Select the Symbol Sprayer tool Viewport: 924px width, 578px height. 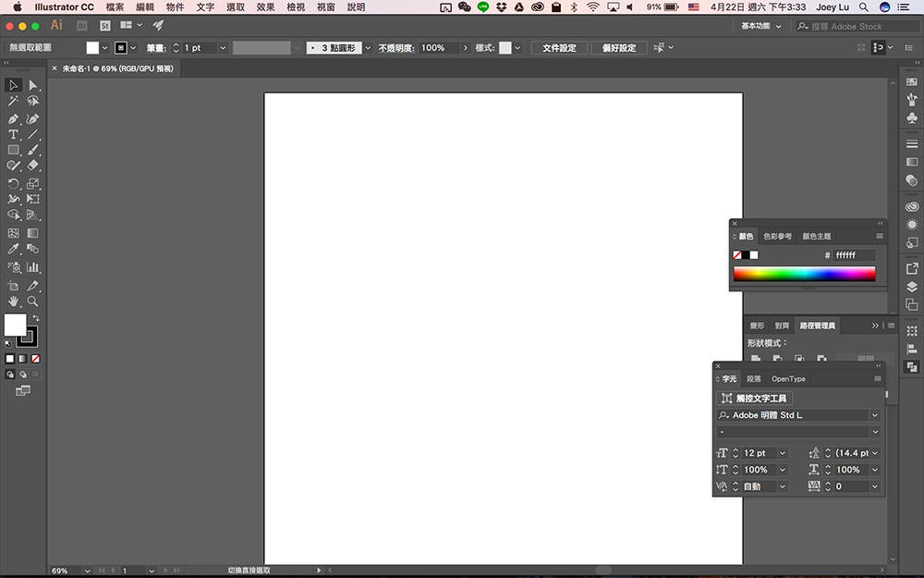point(14,267)
